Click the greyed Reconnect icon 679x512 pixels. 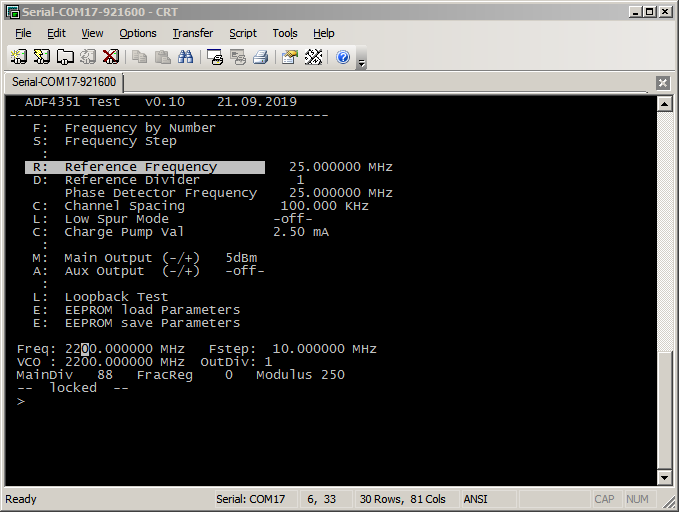point(88,57)
